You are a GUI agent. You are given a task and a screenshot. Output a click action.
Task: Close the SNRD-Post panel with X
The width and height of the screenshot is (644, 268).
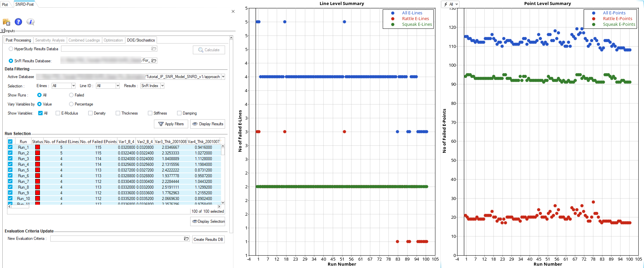tap(233, 11)
